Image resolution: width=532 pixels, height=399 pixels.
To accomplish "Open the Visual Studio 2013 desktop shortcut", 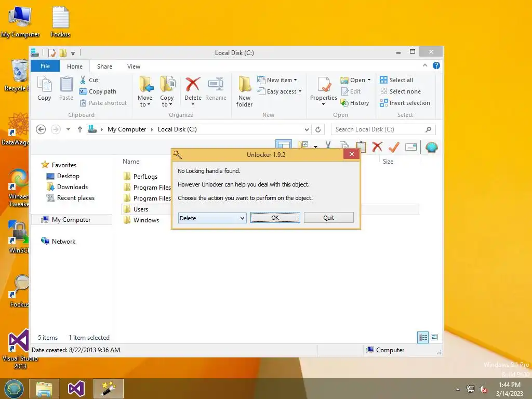I will click(x=20, y=350).
